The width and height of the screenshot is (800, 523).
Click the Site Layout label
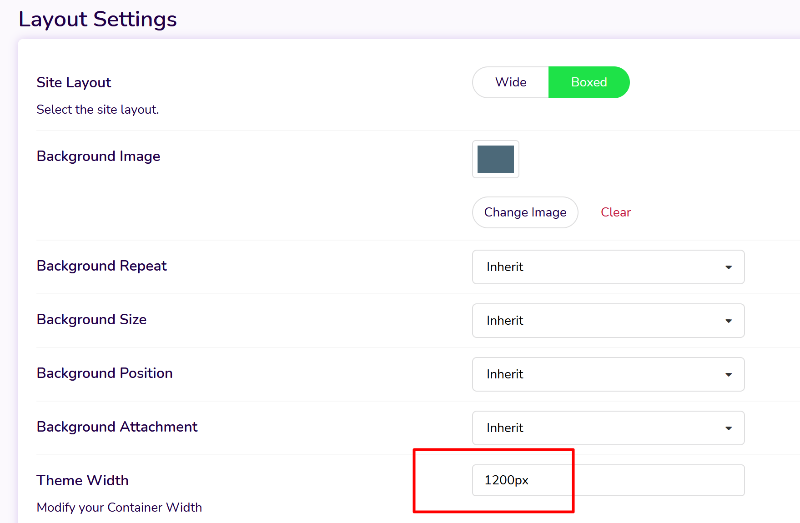tap(74, 82)
